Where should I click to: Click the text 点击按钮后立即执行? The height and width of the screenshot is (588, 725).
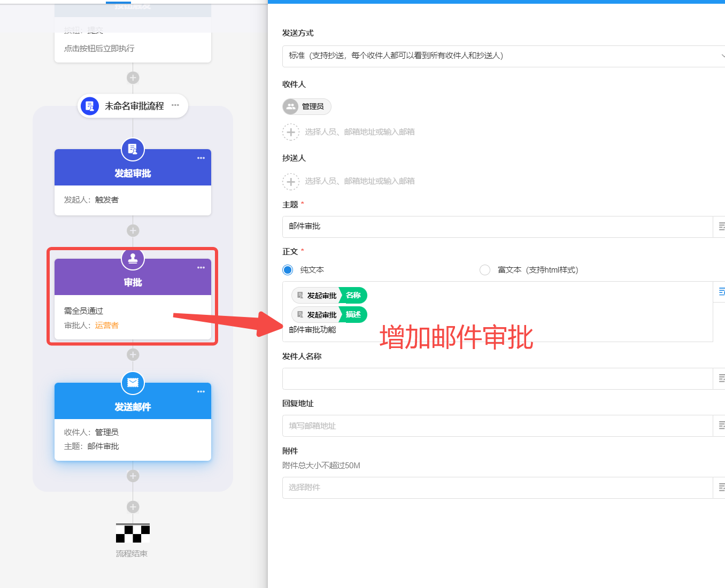click(99, 49)
